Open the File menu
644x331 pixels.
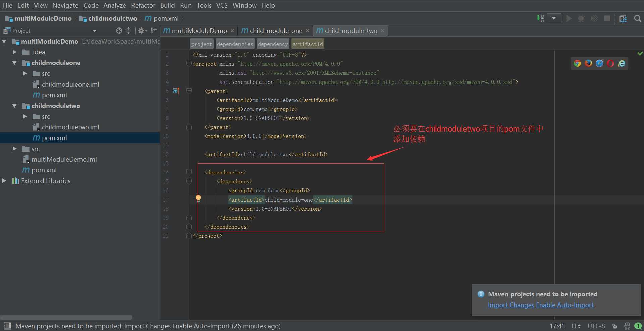coord(7,5)
